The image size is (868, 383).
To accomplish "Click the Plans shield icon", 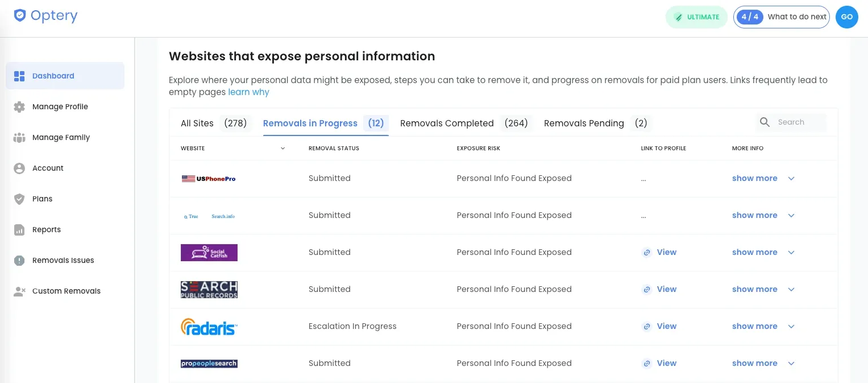I will (19, 199).
